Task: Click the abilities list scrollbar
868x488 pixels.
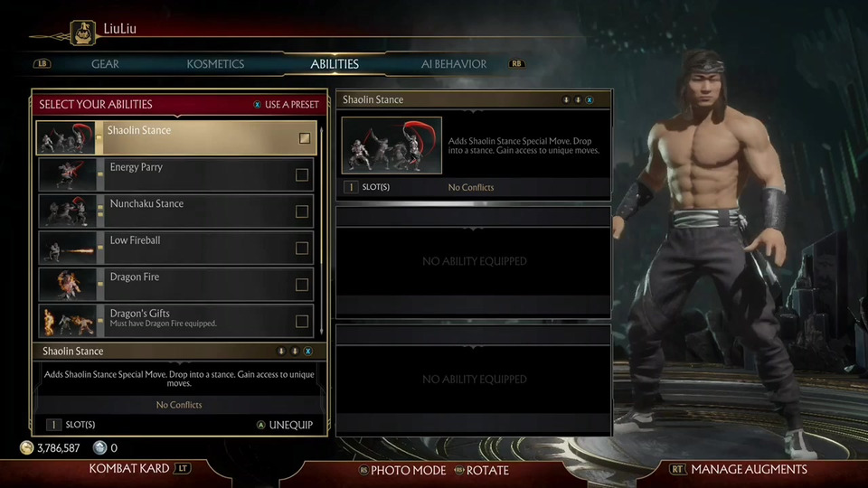Action: [x=322, y=231]
